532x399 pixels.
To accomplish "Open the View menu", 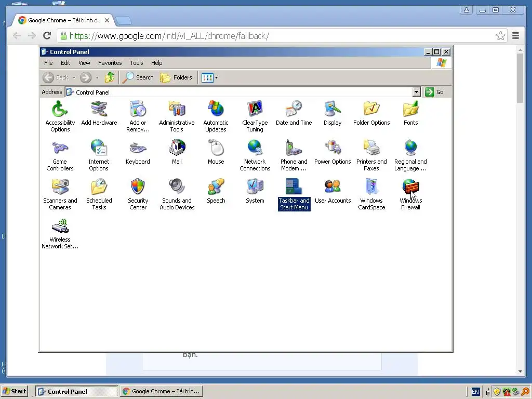I will pos(84,63).
